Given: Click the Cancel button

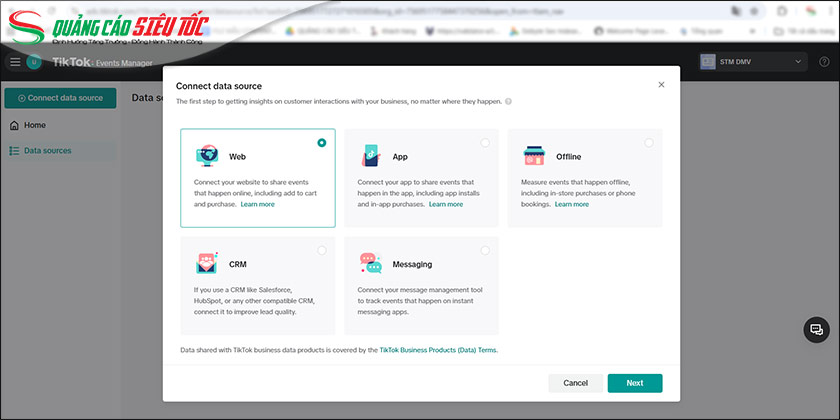Looking at the screenshot, I should click(575, 383).
